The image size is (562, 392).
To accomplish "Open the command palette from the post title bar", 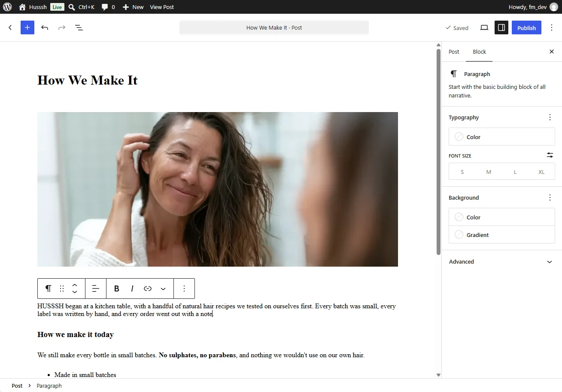I will [x=274, y=27].
